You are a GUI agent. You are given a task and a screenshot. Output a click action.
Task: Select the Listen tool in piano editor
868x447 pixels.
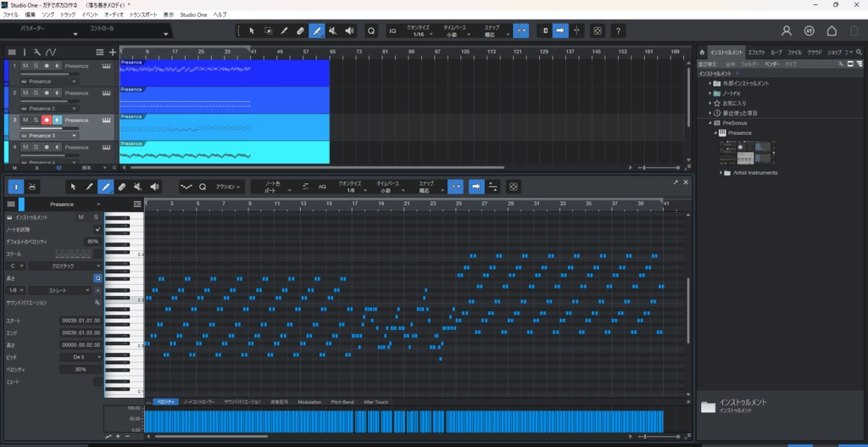pos(154,187)
